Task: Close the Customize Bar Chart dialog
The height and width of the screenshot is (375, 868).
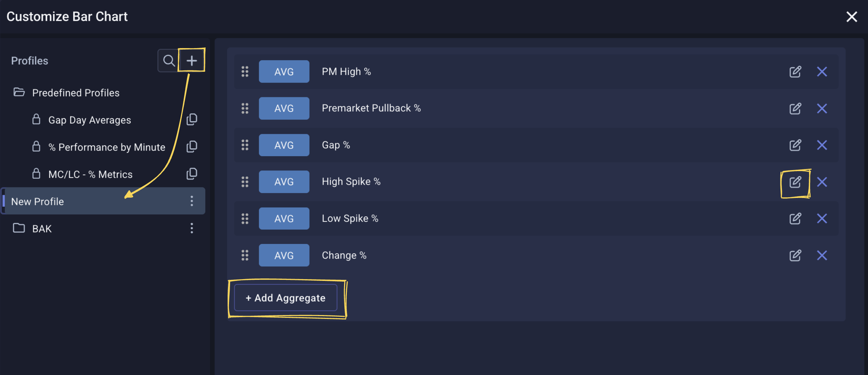Action: coord(852,17)
